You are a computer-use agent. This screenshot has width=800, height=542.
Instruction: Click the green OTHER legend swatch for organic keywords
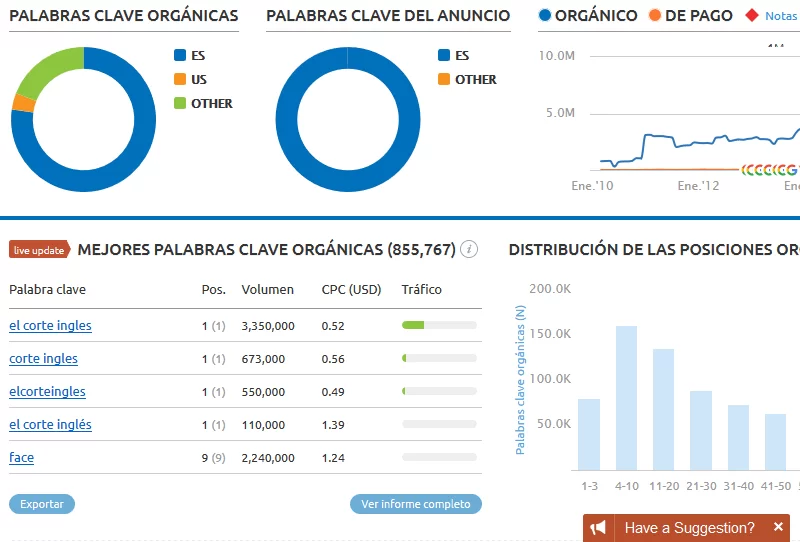(x=180, y=103)
